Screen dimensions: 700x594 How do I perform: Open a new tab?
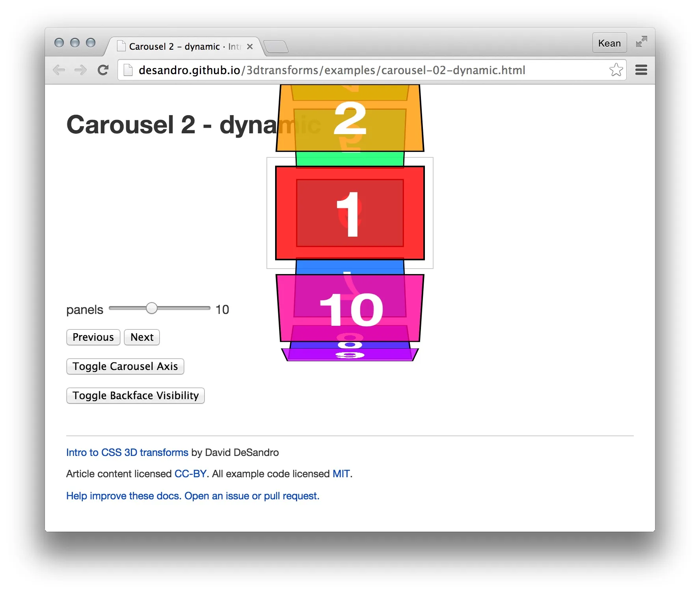[x=276, y=47]
